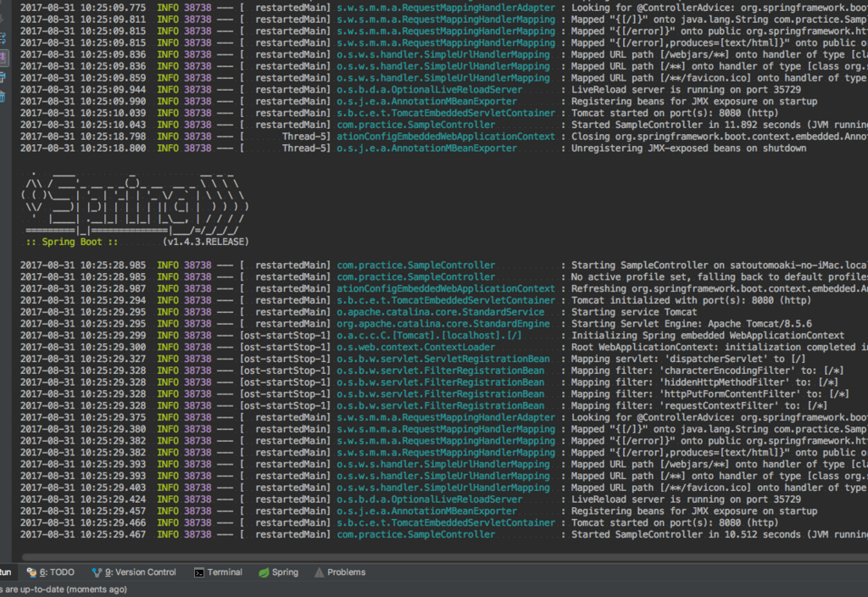Click 'o.s.b.w.servlet.ServletRegistrationBean' logger name
This screenshot has width=868, height=597.
click(443, 359)
